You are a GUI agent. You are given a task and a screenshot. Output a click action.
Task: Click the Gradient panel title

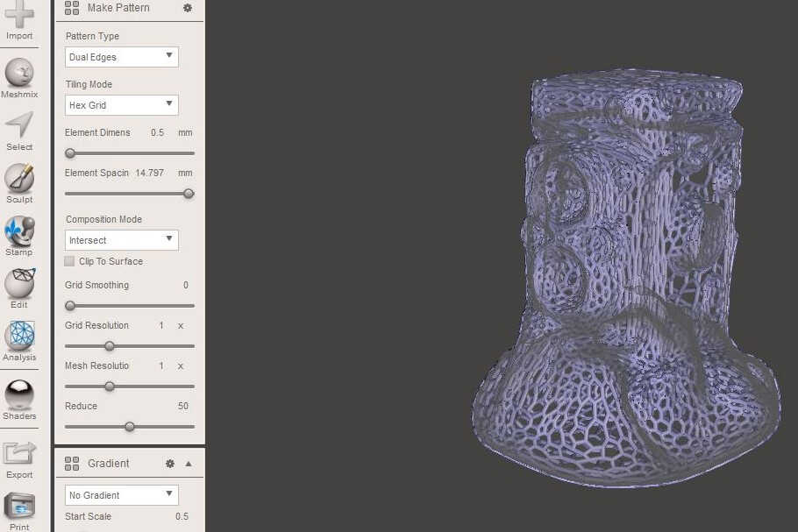pyautogui.click(x=109, y=464)
